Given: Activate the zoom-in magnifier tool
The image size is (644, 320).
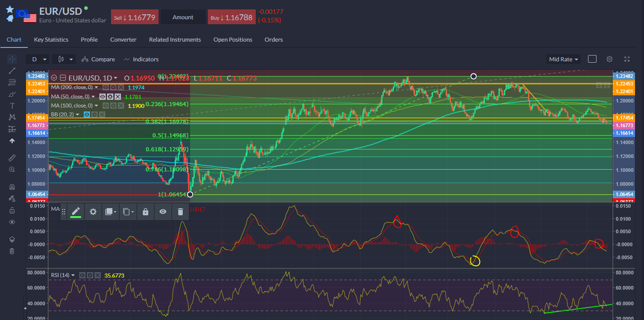Looking at the screenshot, I should click(x=12, y=170).
